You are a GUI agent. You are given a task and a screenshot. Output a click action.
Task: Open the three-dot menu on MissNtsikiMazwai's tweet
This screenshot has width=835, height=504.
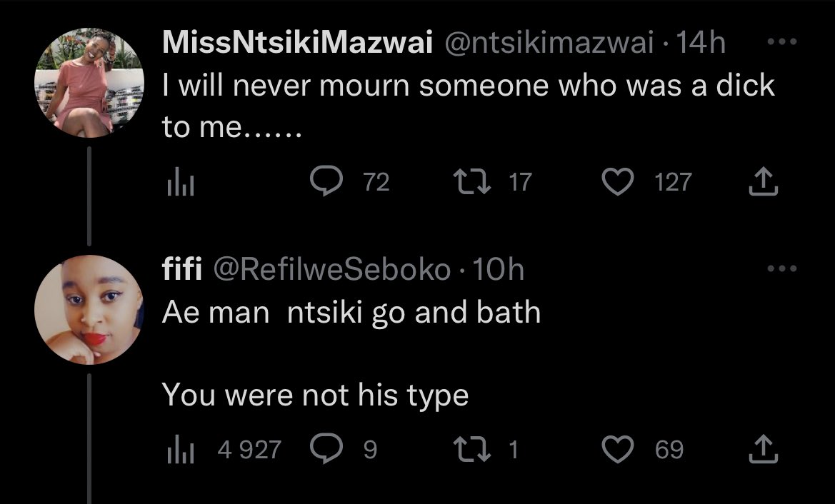(781, 41)
